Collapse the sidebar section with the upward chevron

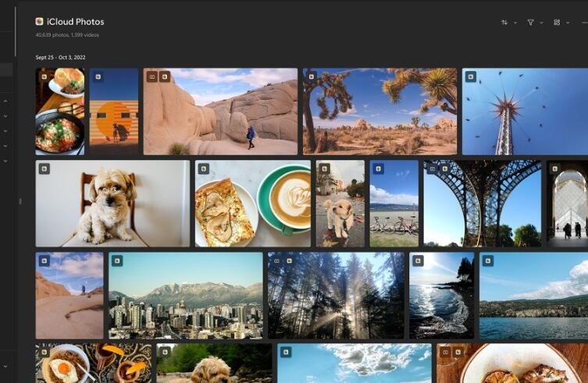[5, 101]
